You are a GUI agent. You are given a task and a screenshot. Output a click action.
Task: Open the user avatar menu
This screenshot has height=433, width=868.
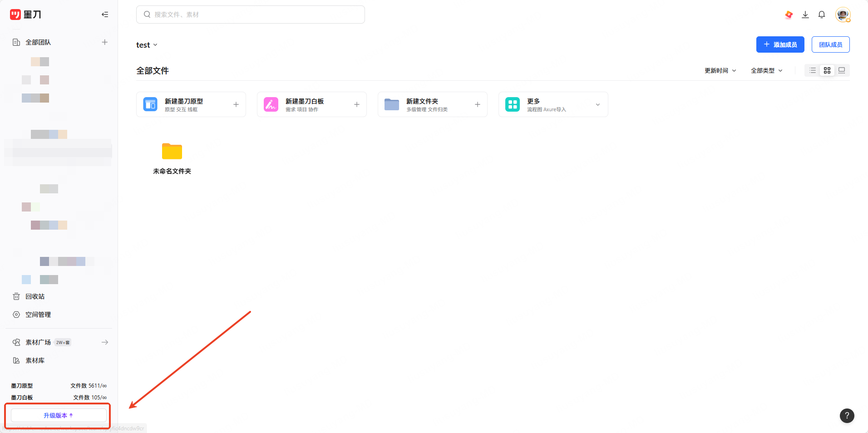[x=843, y=15]
